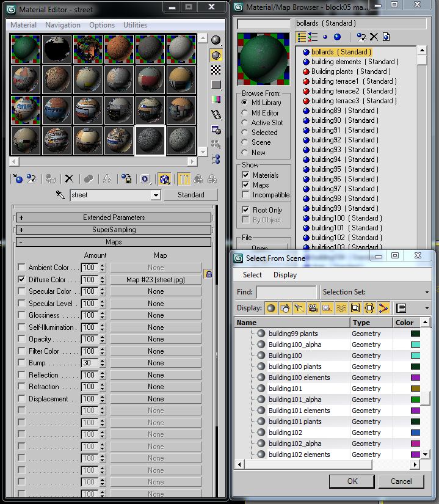Open the Material/Map Navigator icon

[x=216, y=159]
